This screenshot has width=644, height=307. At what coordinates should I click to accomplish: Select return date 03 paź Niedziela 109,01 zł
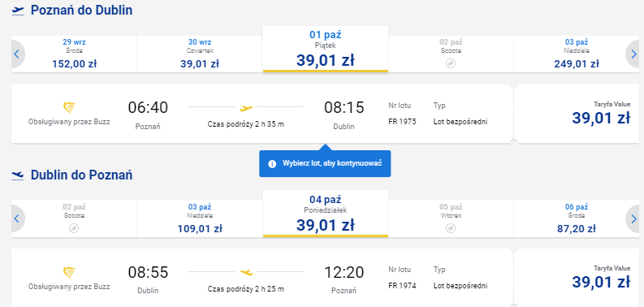(x=200, y=218)
